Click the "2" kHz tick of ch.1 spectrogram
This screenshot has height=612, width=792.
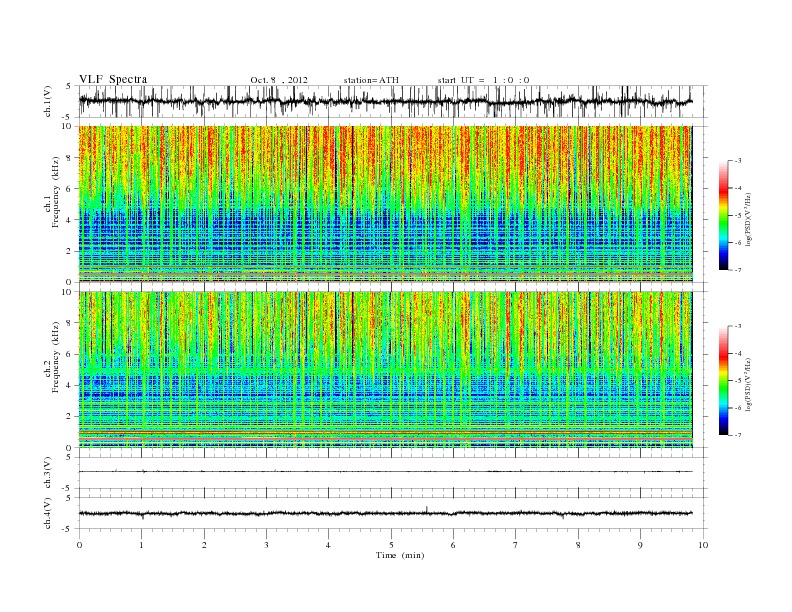click(69, 251)
